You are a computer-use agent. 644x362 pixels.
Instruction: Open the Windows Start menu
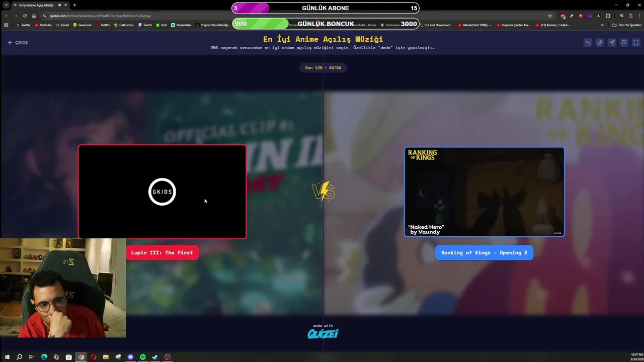pyautogui.click(x=7, y=357)
